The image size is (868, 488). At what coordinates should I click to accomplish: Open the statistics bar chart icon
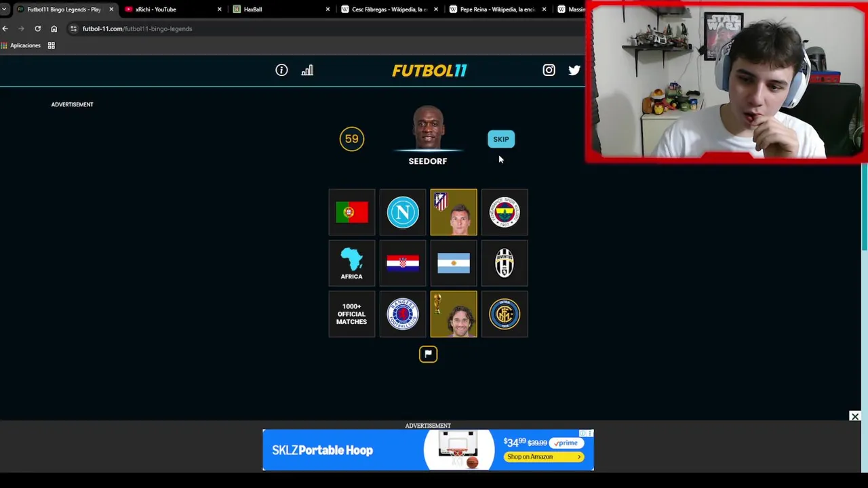point(307,70)
